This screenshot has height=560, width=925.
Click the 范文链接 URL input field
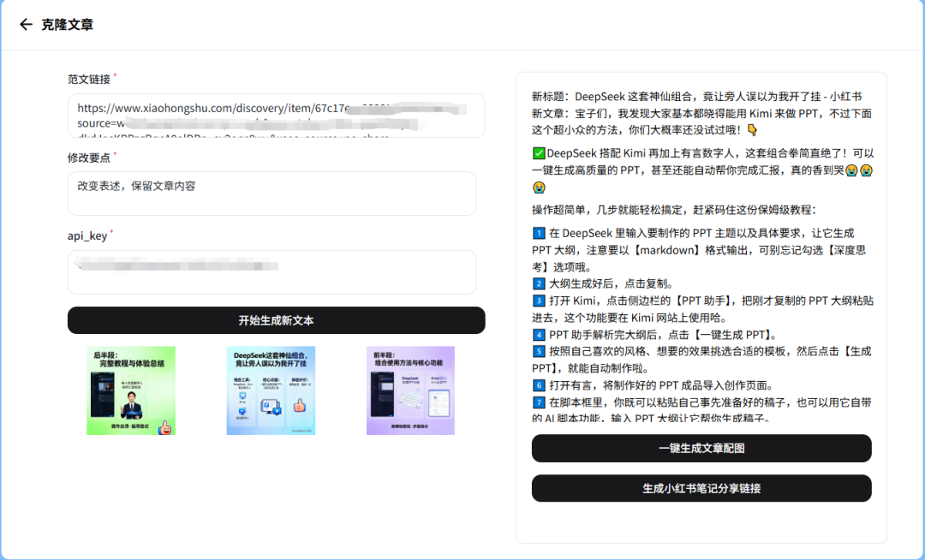pyautogui.click(x=276, y=116)
